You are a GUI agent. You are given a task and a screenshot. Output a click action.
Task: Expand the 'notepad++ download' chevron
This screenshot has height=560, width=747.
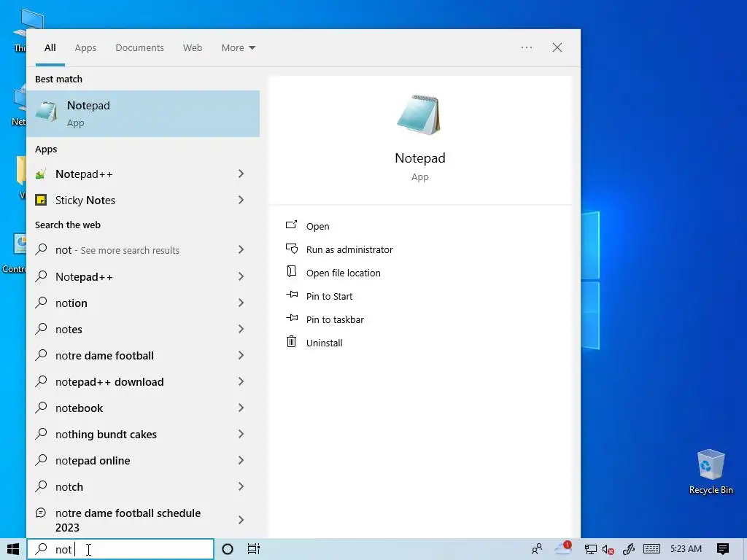pos(241,381)
